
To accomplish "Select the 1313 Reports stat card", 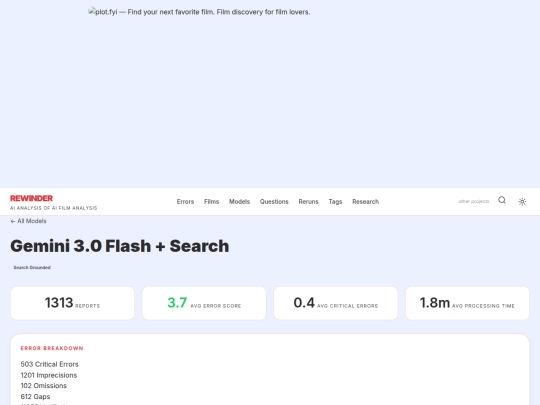I will point(72,303).
